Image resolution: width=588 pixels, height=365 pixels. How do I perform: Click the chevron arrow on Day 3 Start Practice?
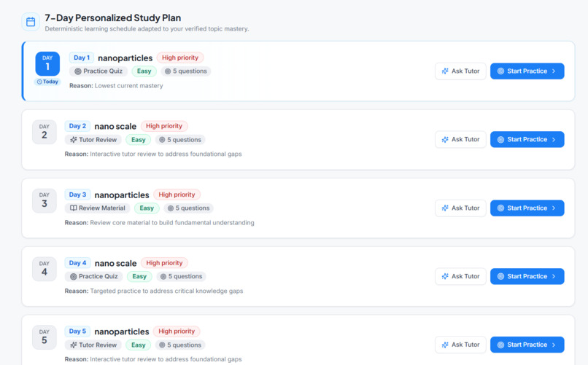(554, 208)
